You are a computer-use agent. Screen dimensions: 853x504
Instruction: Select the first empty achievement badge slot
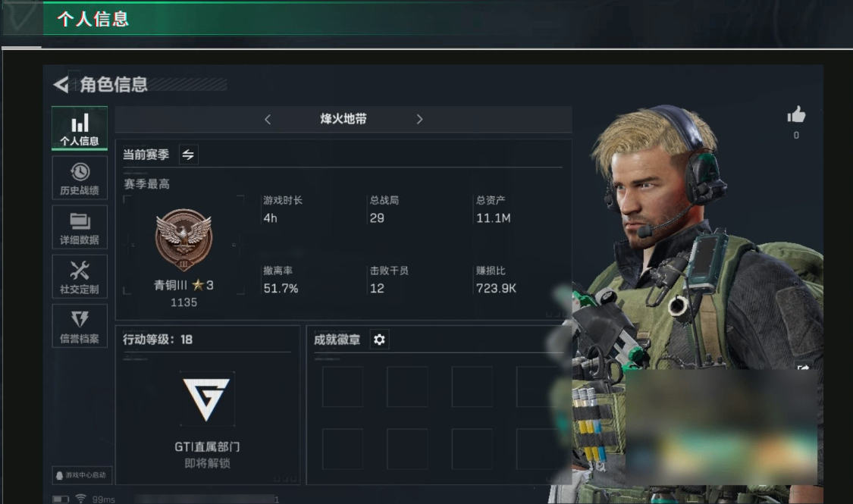click(x=343, y=387)
